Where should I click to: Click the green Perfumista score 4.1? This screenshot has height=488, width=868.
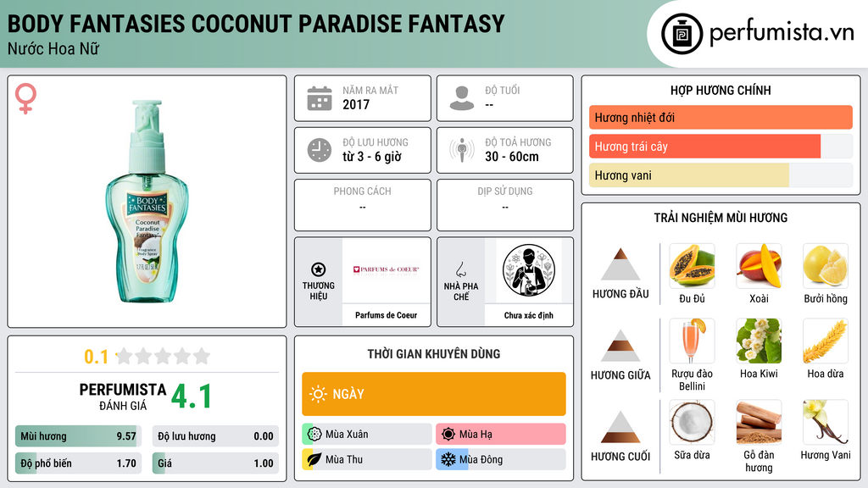tap(192, 396)
